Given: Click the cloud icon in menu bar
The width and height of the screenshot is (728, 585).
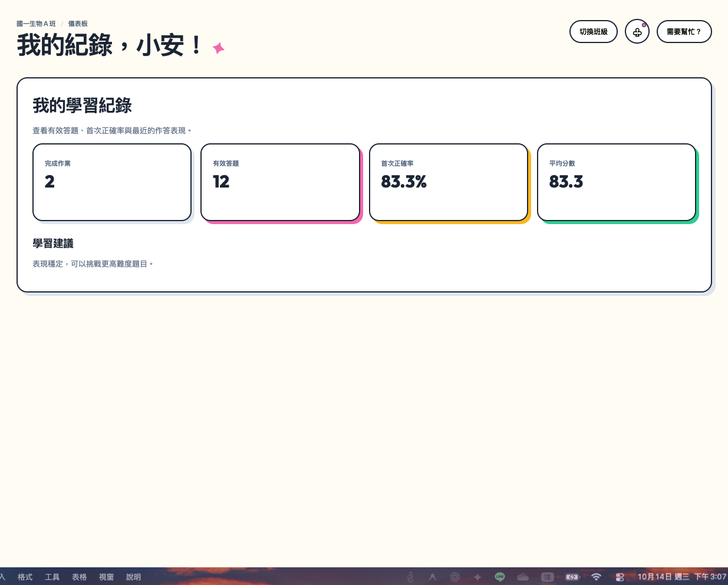Looking at the screenshot, I should [x=523, y=577].
